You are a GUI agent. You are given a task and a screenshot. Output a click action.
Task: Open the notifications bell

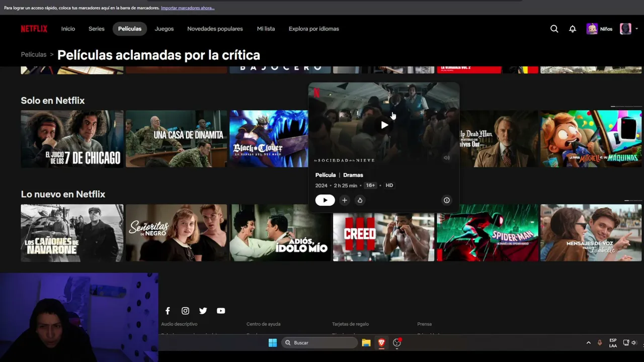pos(573,29)
